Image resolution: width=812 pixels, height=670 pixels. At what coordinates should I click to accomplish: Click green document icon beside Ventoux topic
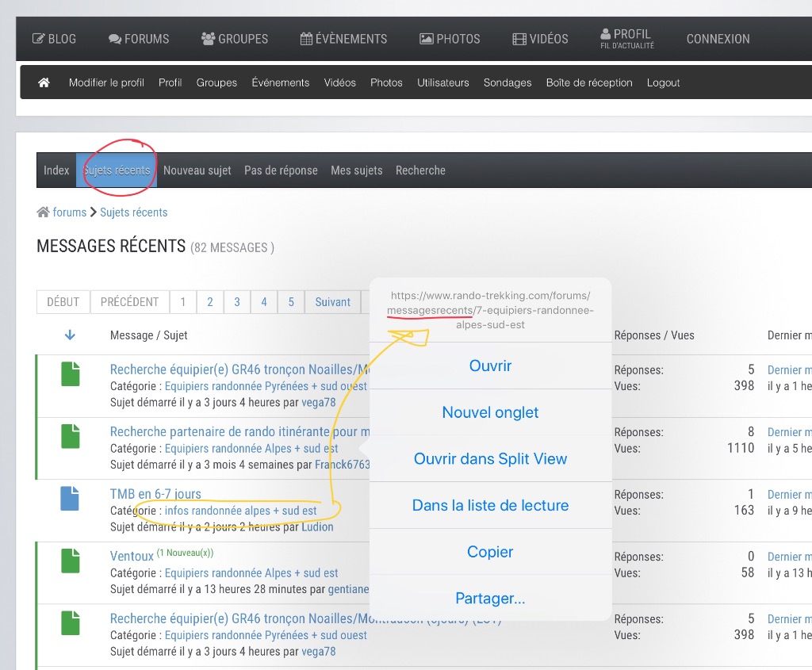71,560
